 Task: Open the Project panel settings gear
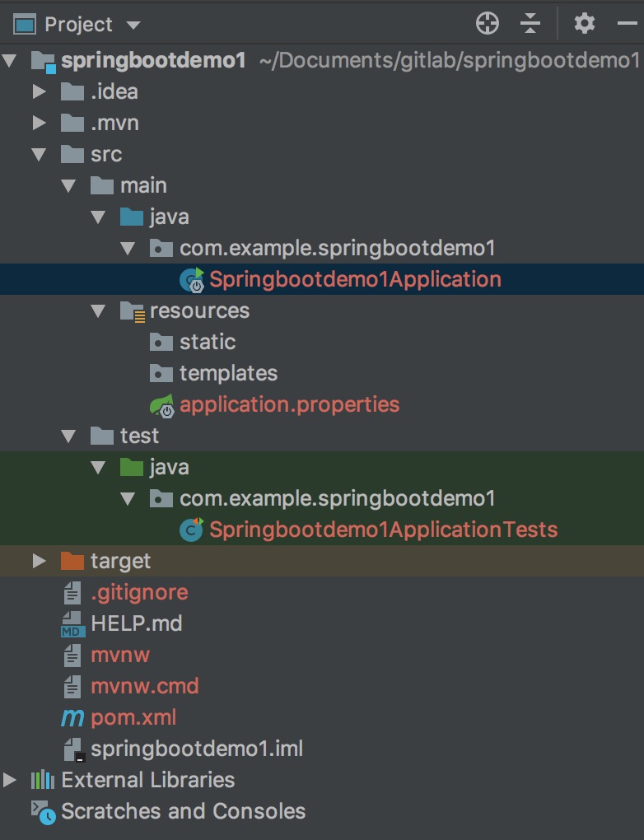point(585,24)
